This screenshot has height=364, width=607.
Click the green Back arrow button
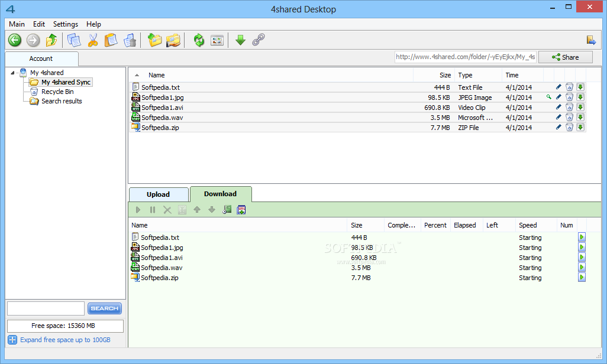click(15, 40)
